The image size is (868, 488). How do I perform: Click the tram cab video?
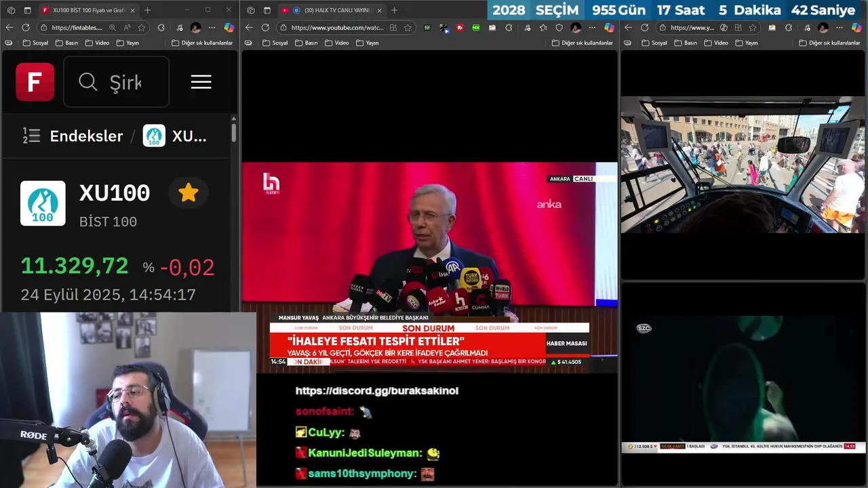(x=743, y=165)
